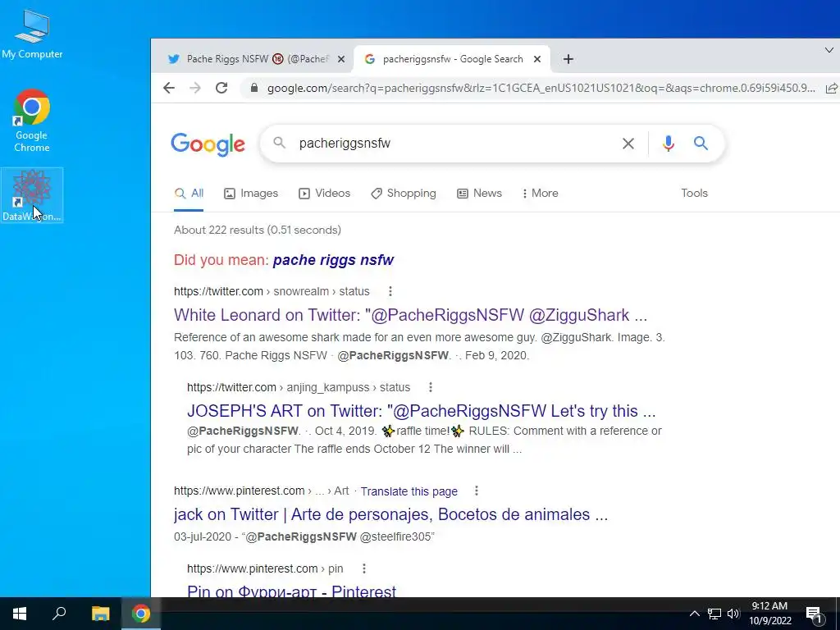Viewport: 840px width, 630px height.
Task: Click the address bar URL
Action: point(541,88)
